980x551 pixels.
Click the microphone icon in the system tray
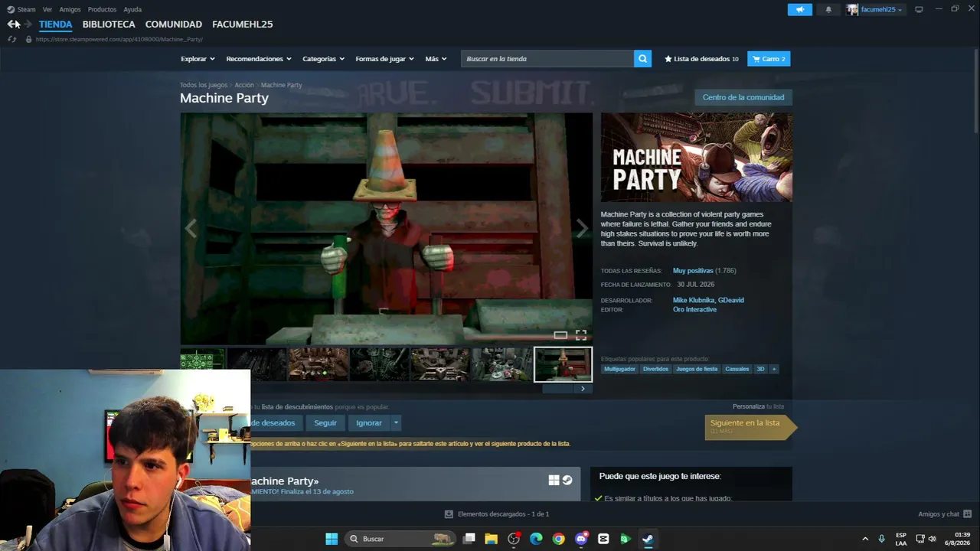click(x=882, y=539)
